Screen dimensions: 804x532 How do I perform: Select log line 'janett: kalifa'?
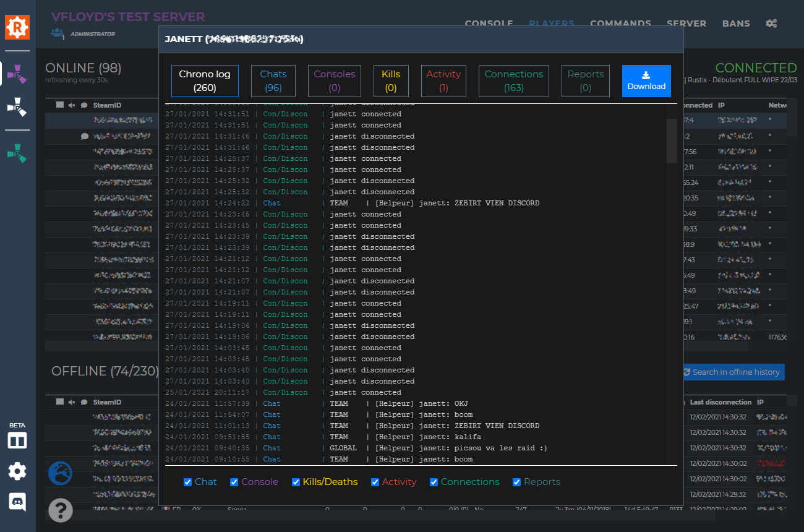421,437
